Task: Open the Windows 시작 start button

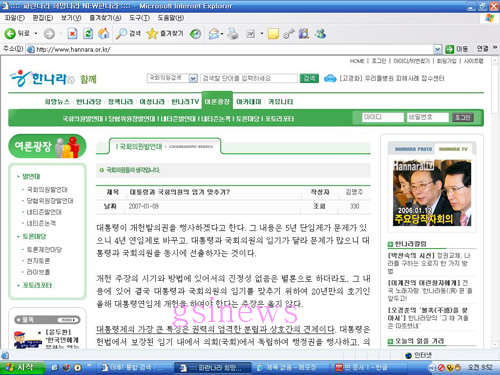Action: click(x=22, y=367)
